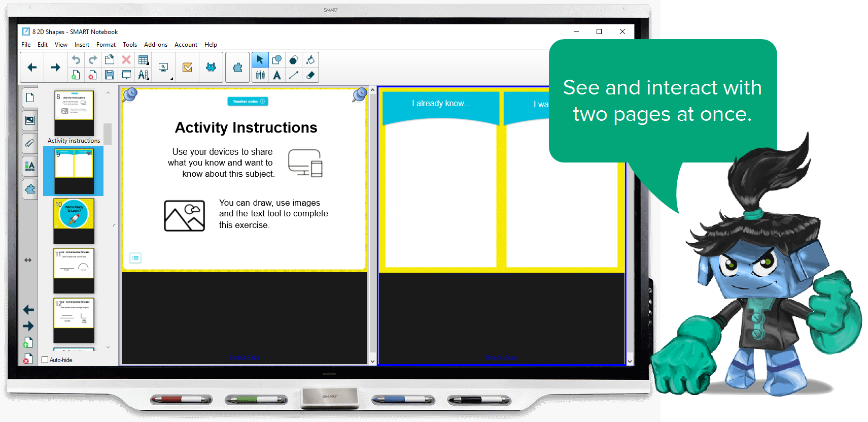
Task: Select the Shapes tool
Action: point(277,60)
